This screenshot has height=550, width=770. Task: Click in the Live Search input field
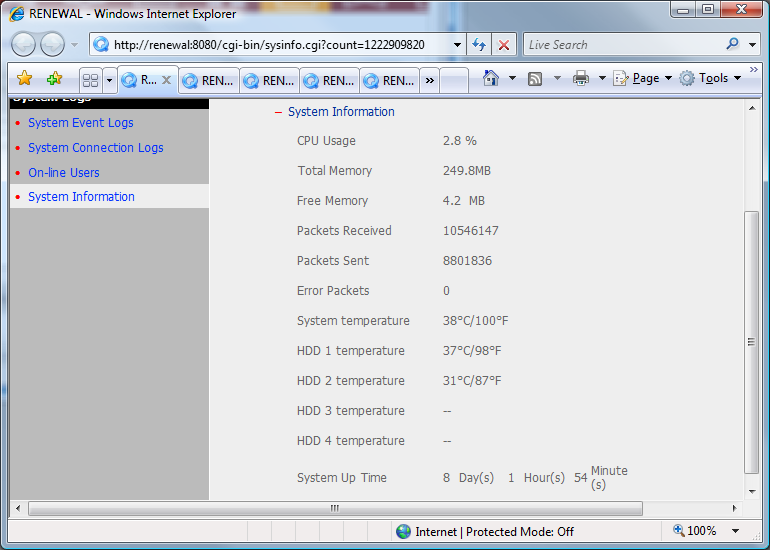point(620,45)
